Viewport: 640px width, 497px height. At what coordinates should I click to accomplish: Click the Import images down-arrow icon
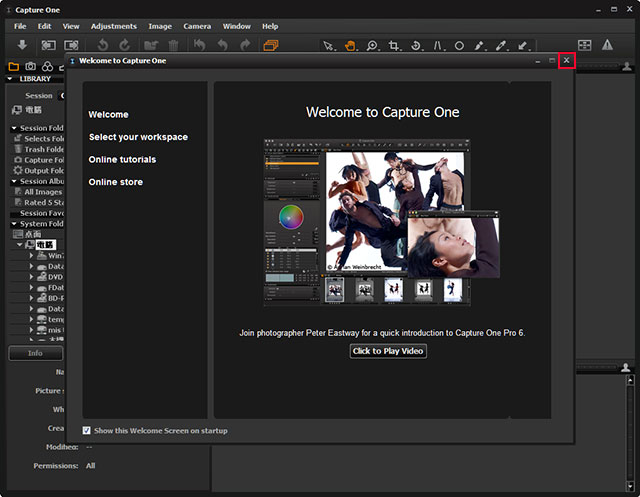click(x=22, y=45)
